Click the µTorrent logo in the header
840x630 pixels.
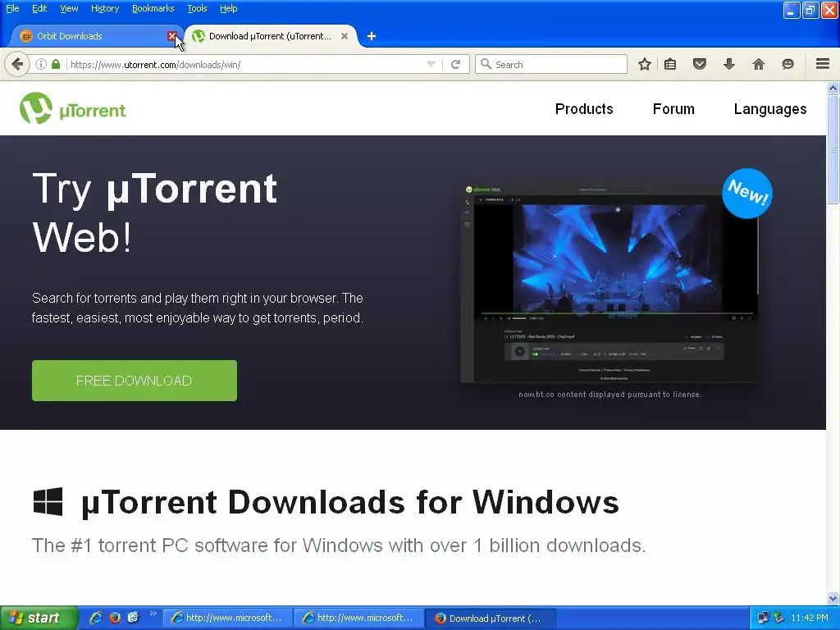(72, 108)
